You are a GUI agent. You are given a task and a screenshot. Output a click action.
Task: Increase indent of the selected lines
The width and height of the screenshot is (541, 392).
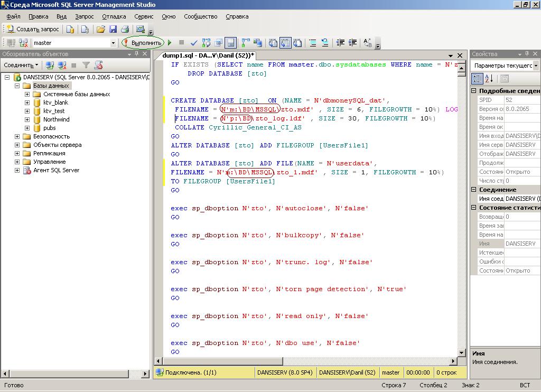pyautogui.click(x=352, y=43)
